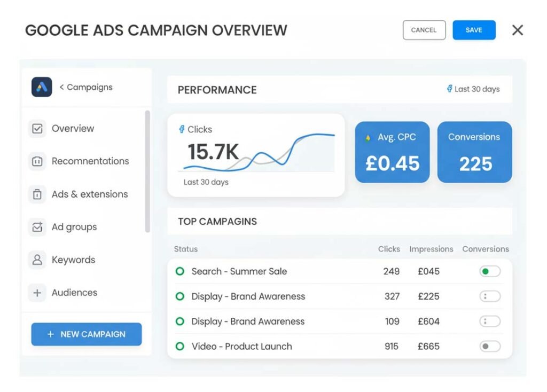The width and height of the screenshot is (547, 392).
Task: Go back using the Campaigns chevron
Action: point(62,87)
